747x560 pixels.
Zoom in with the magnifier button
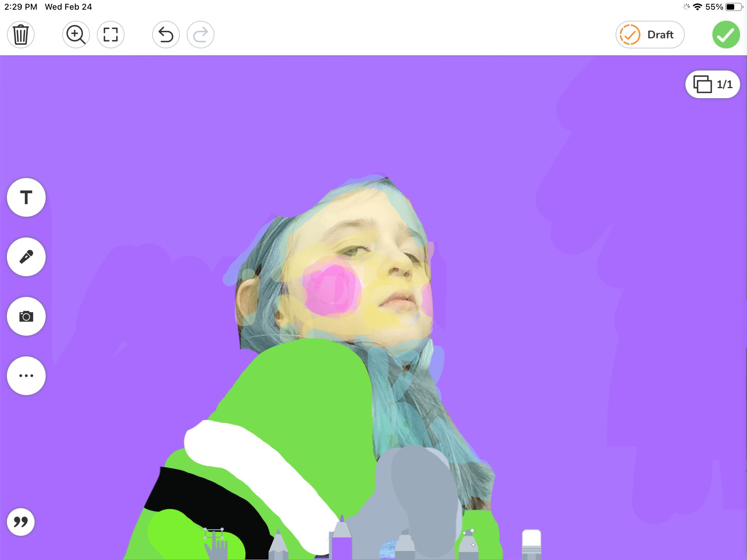pyautogui.click(x=76, y=35)
